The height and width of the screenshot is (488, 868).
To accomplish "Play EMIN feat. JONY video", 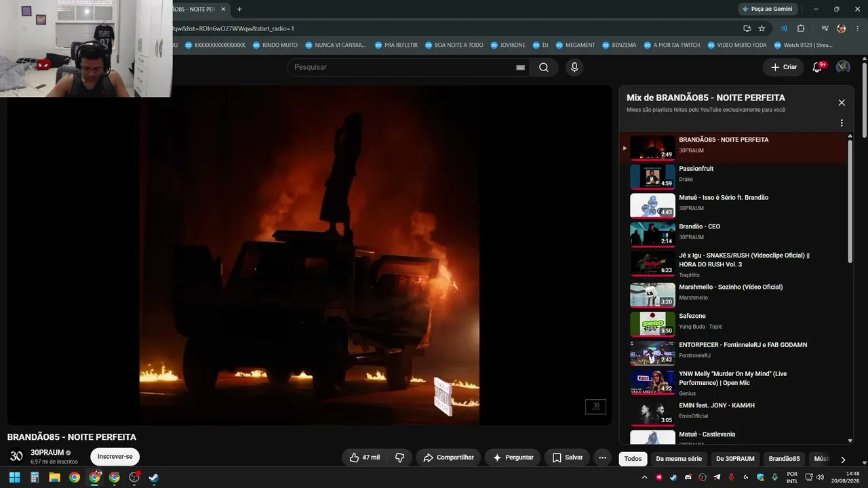I will click(x=736, y=412).
